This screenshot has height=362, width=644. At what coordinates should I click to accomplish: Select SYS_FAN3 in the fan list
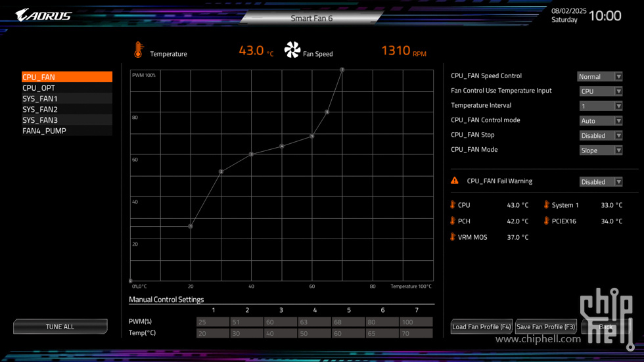67,120
